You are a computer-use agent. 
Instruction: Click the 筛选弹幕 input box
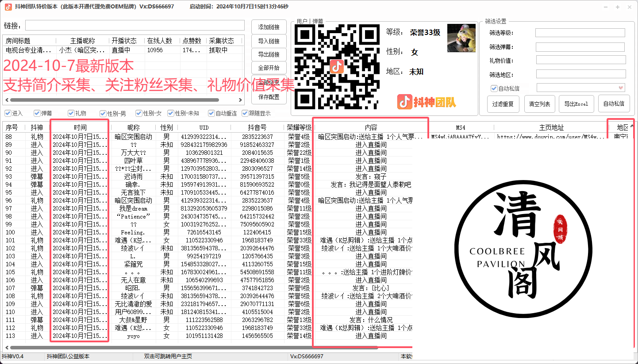[580, 47]
